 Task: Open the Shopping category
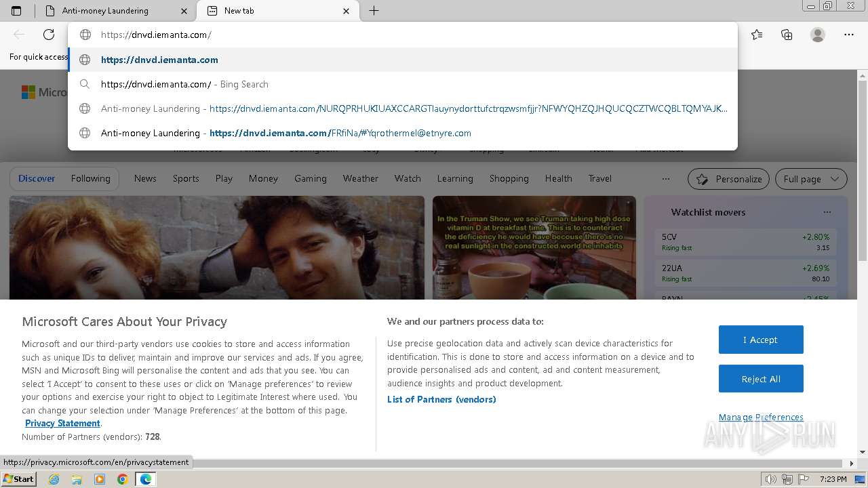coord(509,179)
